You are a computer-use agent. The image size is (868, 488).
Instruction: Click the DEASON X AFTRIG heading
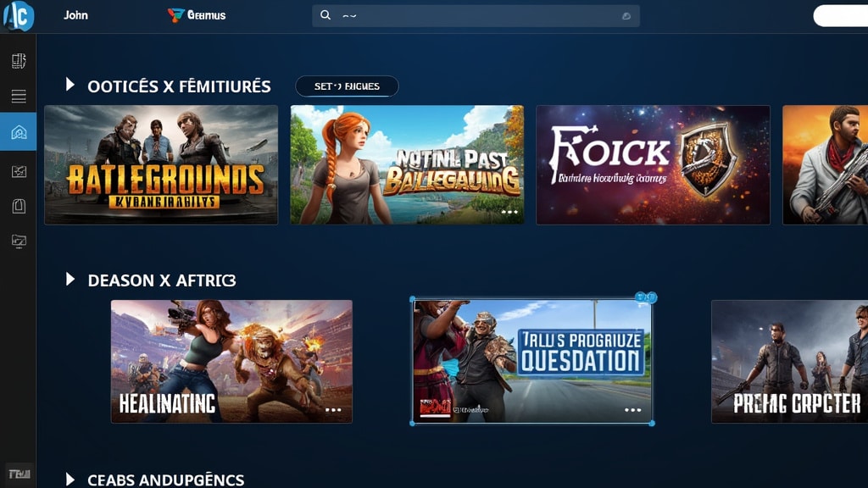[162, 280]
